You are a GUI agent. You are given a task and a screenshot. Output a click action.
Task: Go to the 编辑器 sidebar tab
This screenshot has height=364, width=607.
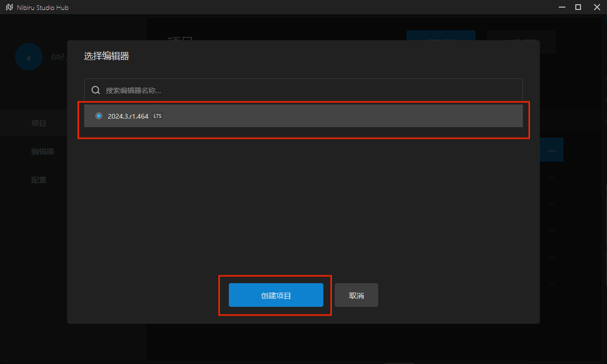[43, 152]
